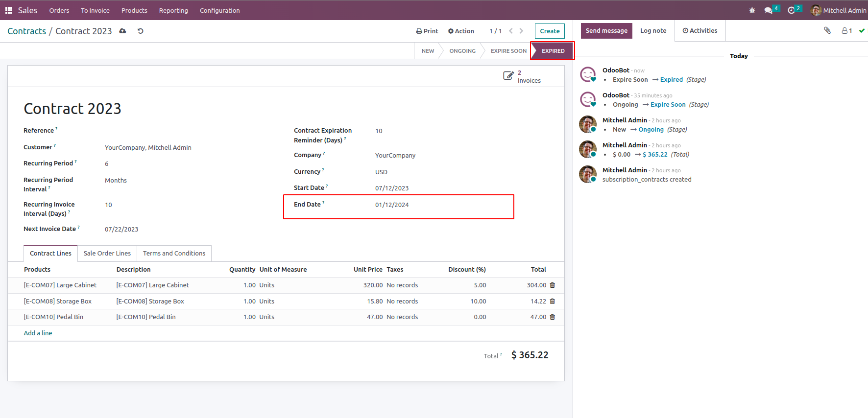Open the Action dropdown menu

[461, 31]
